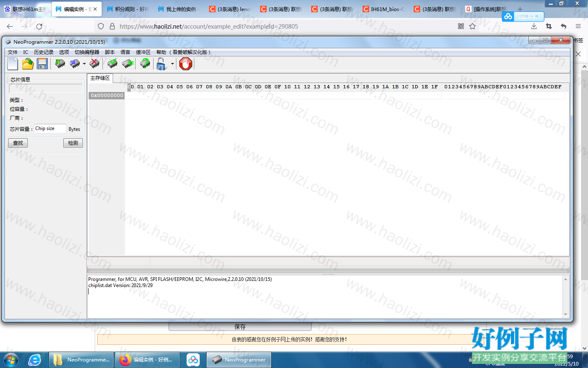Click the detect chip icon with green question mark
588x368 pixels.
tap(145, 64)
